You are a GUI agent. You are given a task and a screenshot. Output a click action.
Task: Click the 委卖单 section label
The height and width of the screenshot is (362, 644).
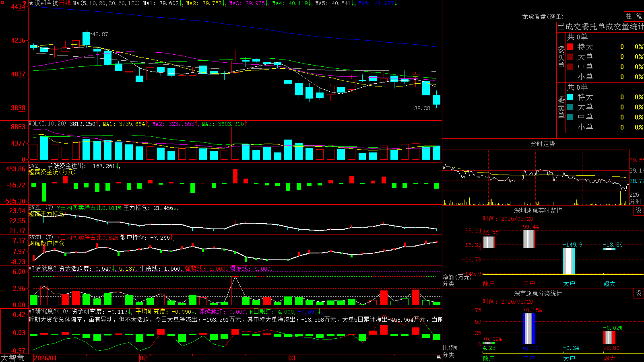[x=561, y=107]
